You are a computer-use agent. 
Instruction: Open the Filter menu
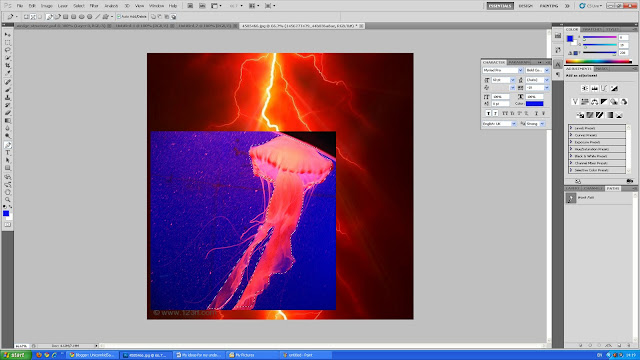pyautogui.click(x=94, y=6)
